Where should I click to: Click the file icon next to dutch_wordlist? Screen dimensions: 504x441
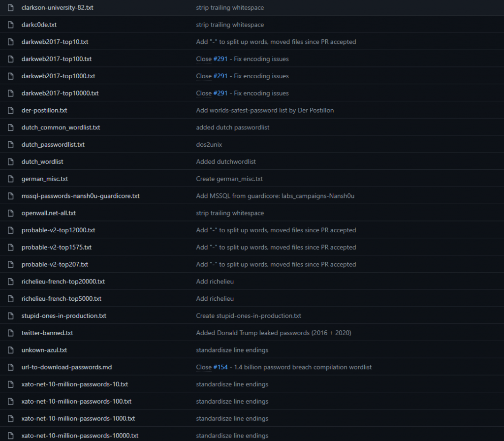(10, 161)
